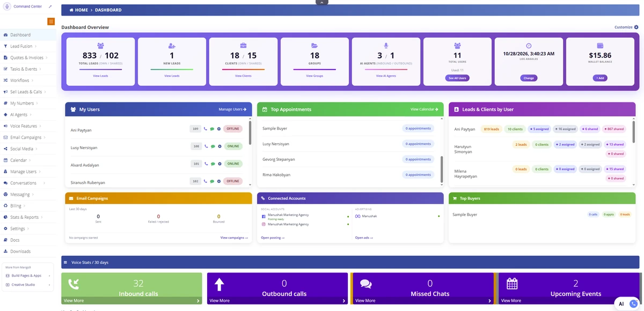Screen dimensions: 644x311
Task: Open the Dashboard sidebar item
Action: point(28,35)
